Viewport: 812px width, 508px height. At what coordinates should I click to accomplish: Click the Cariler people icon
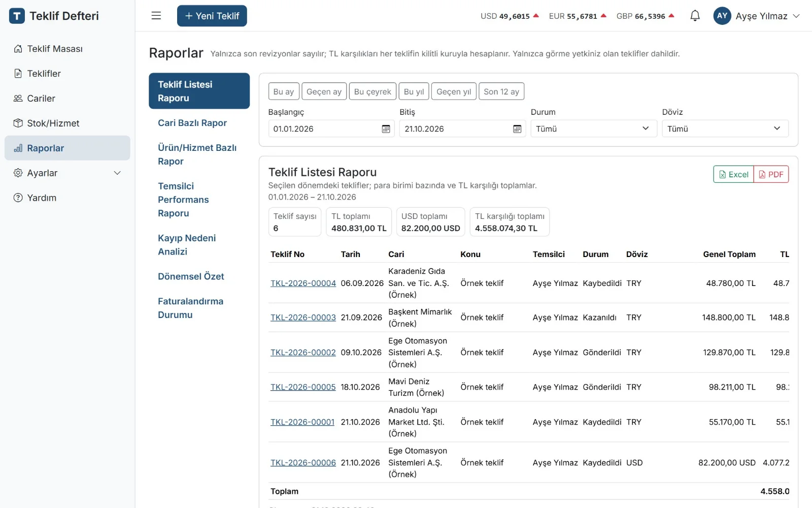click(x=18, y=99)
